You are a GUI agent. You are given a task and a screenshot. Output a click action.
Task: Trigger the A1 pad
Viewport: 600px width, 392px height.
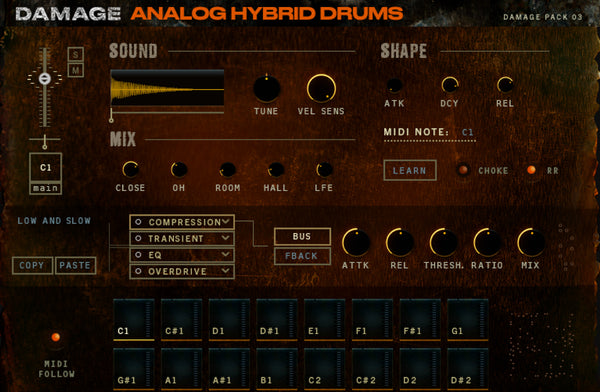[181, 369]
